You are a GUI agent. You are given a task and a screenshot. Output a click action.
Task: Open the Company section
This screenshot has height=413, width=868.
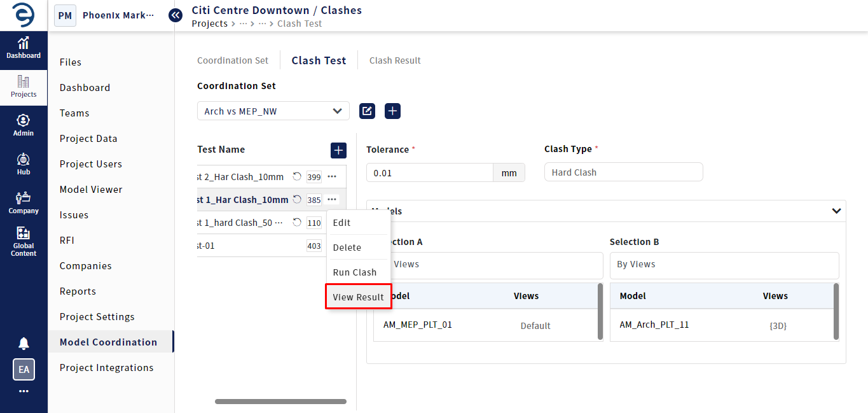[24, 203]
